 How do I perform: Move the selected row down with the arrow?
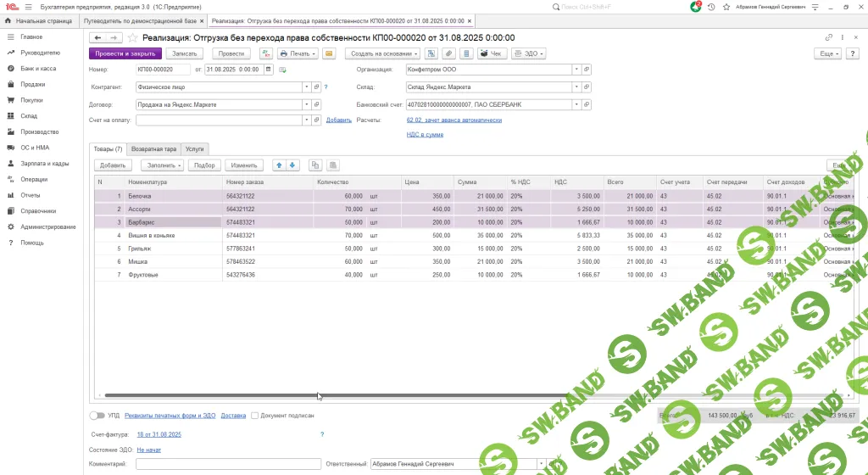click(292, 165)
